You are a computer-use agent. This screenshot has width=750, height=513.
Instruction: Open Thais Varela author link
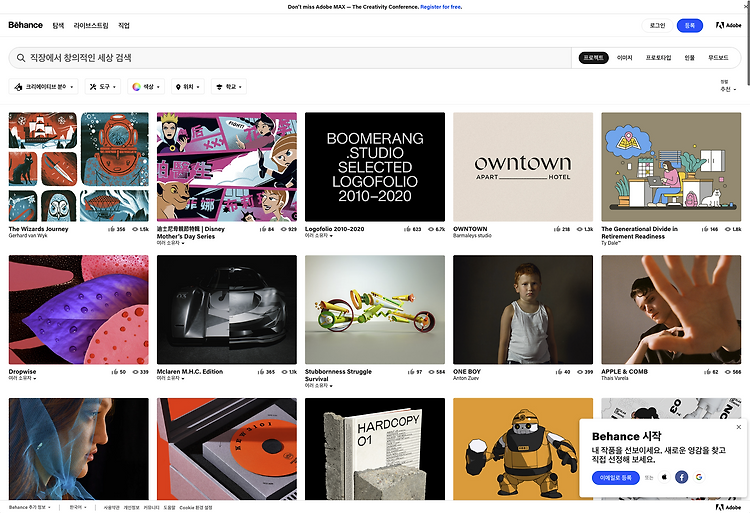(615, 378)
